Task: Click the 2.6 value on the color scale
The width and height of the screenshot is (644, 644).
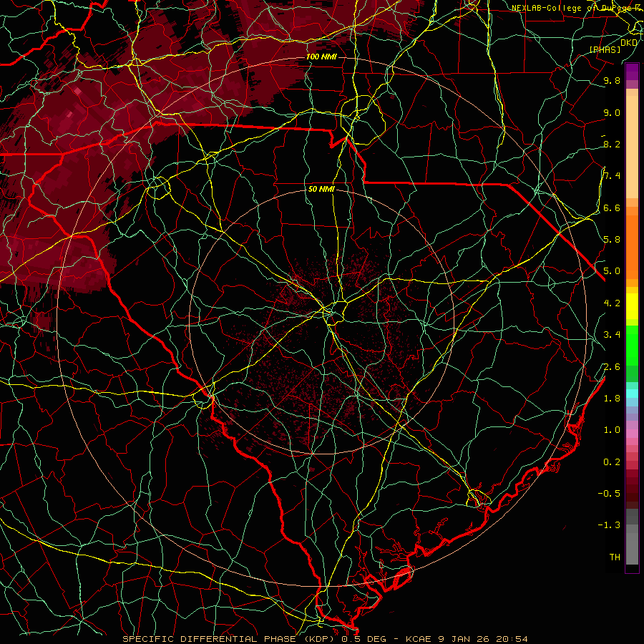Action: coord(612,367)
